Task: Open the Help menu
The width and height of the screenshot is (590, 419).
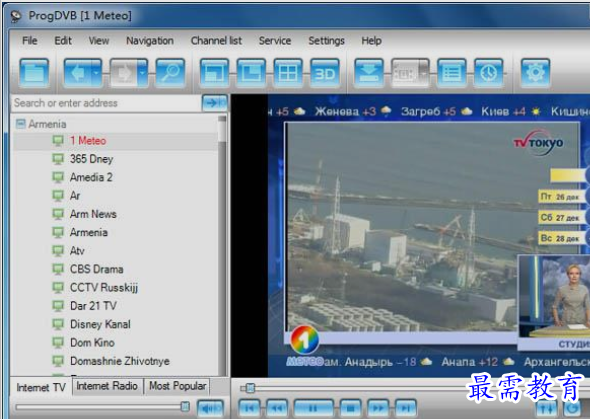Action: (x=371, y=41)
